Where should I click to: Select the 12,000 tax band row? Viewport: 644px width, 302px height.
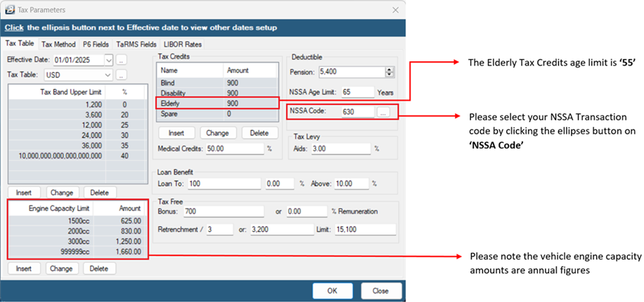coord(77,125)
